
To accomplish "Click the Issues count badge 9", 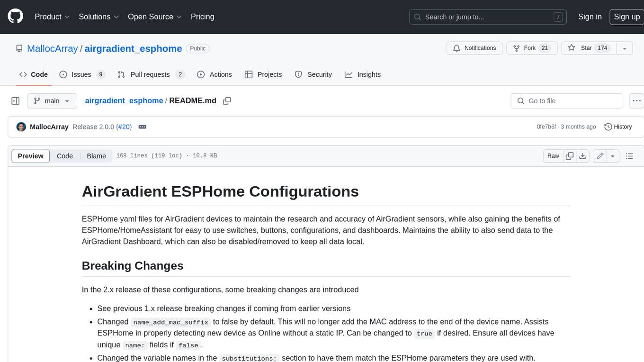I will click(100, 74).
